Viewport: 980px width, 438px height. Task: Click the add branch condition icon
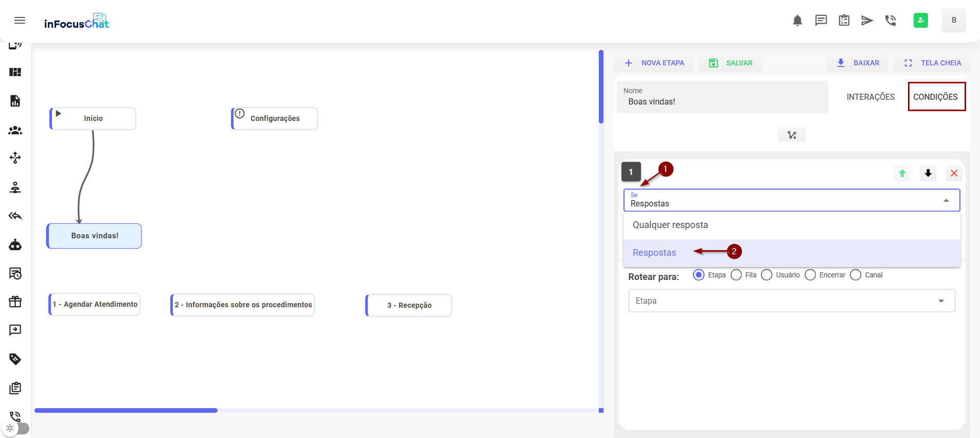[792, 135]
